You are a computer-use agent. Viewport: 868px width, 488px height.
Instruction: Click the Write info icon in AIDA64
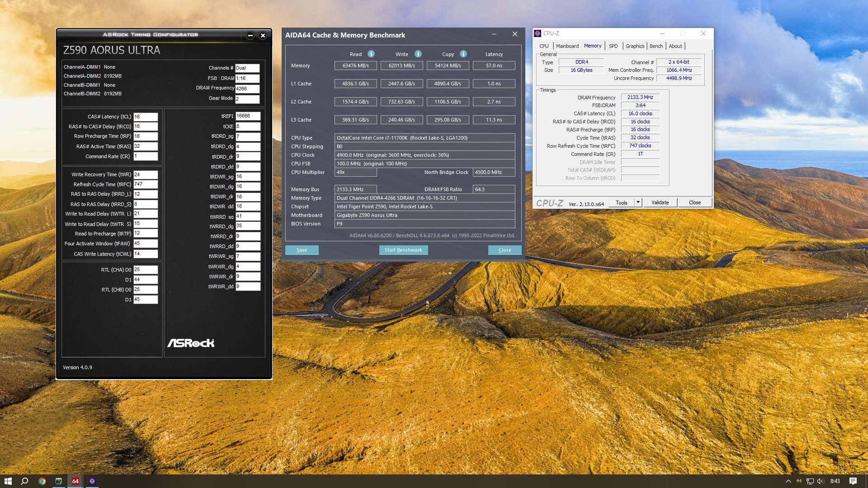(x=418, y=54)
